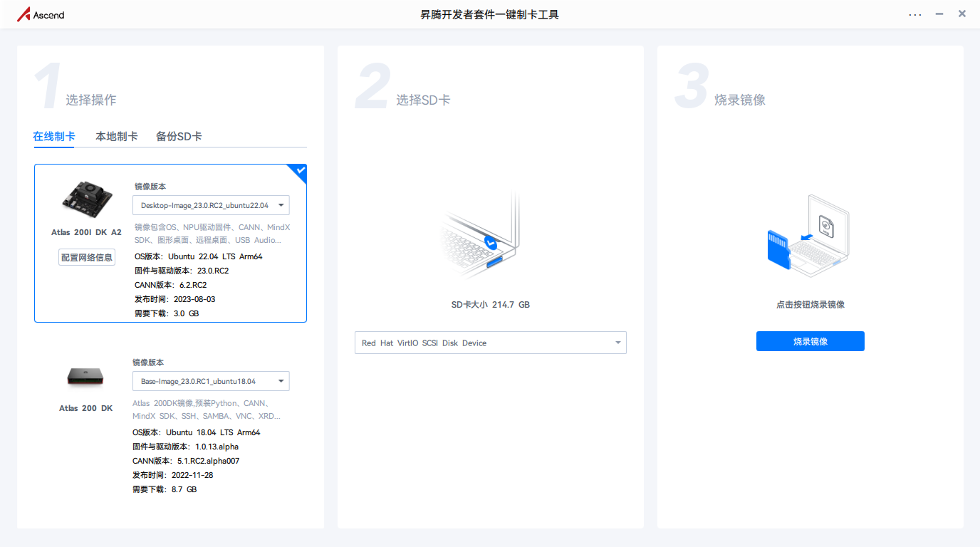Click the dropdown arrow of the SD card selector
This screenshot has height=547, width=980.
pyautogui.click(x=617, y=343)
